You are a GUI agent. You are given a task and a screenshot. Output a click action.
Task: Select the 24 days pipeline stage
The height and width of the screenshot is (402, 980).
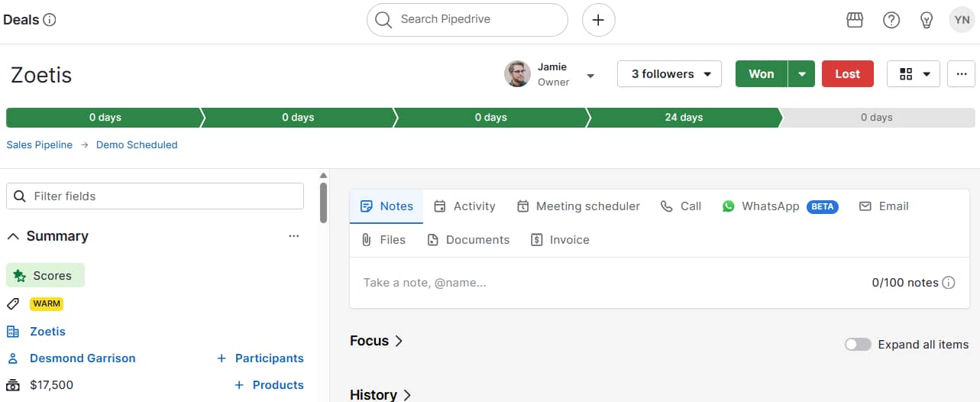684,118
